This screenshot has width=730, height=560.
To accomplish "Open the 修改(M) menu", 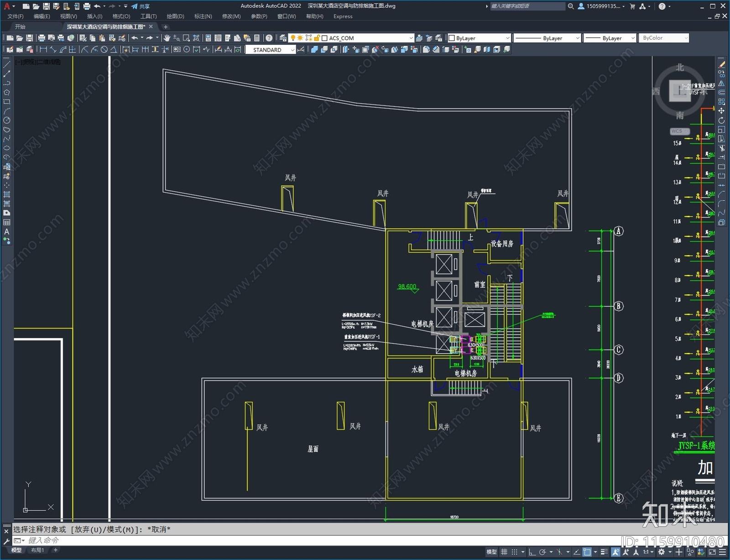I will 231,16.
